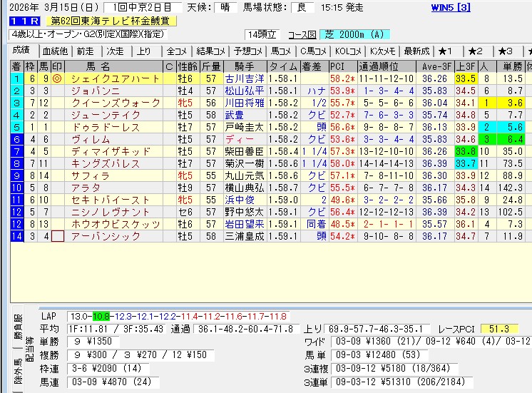
Task: Switch to the 血統他 tab
Action: 55,51
